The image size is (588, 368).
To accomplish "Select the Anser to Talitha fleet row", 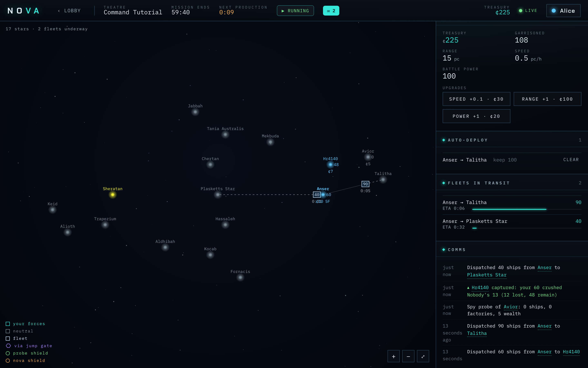I will [x=512, y=205].
